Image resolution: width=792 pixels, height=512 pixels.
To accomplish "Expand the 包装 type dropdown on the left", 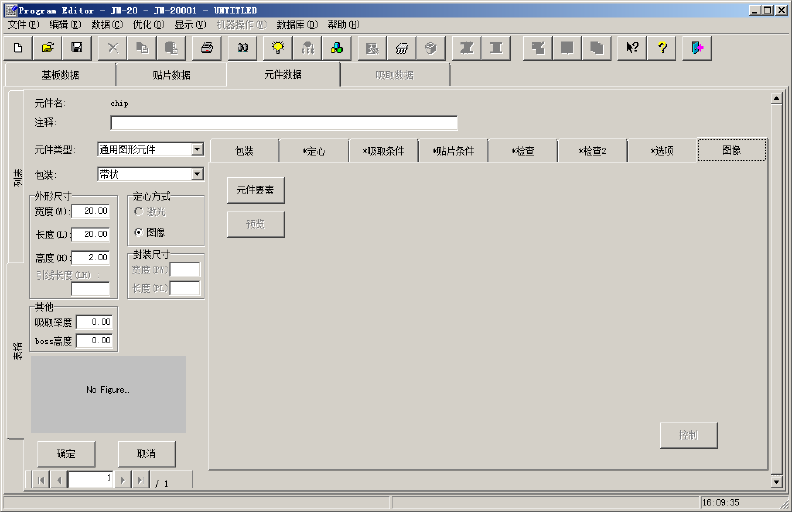I will [x=197, y=174].
